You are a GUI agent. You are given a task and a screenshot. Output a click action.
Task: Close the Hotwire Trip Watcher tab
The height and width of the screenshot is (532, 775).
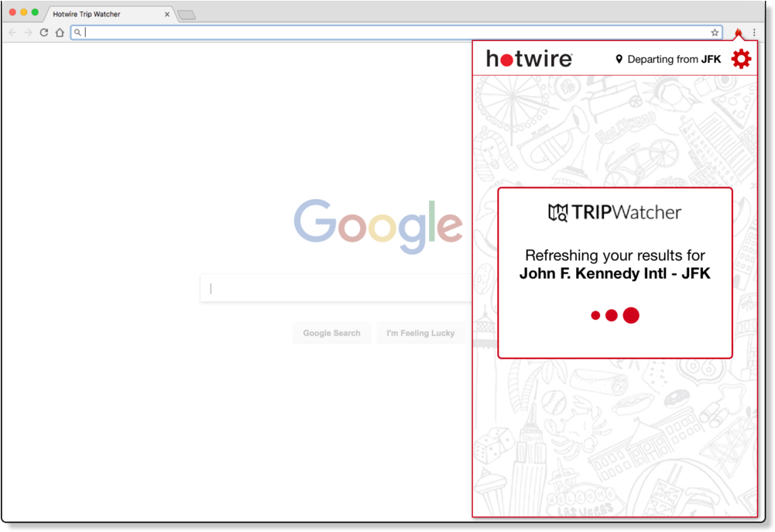pos(167,15)
